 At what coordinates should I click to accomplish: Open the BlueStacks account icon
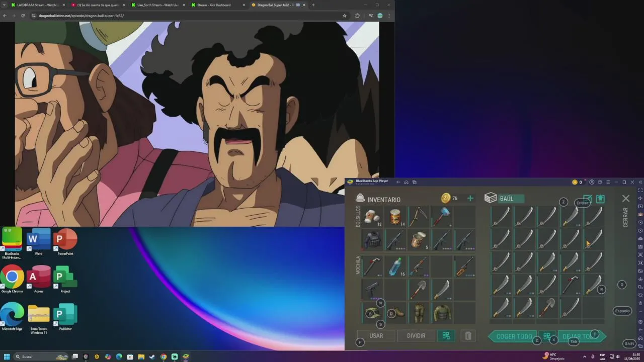(x=592, y=182)
